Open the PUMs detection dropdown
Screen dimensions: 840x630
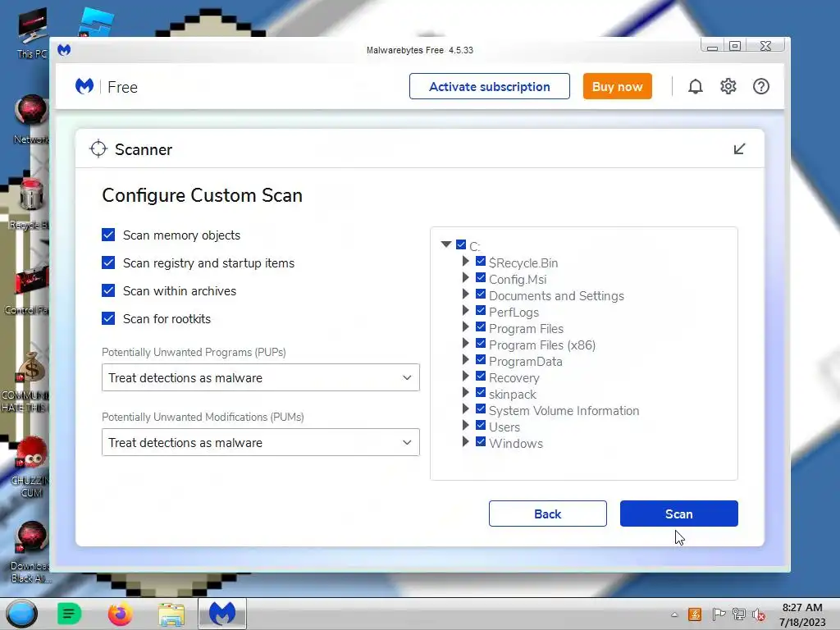coord(260,442)
